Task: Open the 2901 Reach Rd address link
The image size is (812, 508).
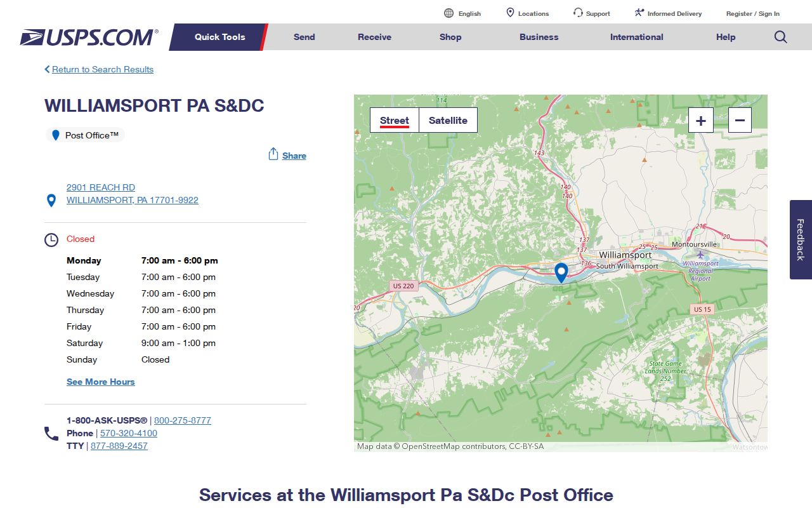Action: pyautogui.click(x=133, y=194)
